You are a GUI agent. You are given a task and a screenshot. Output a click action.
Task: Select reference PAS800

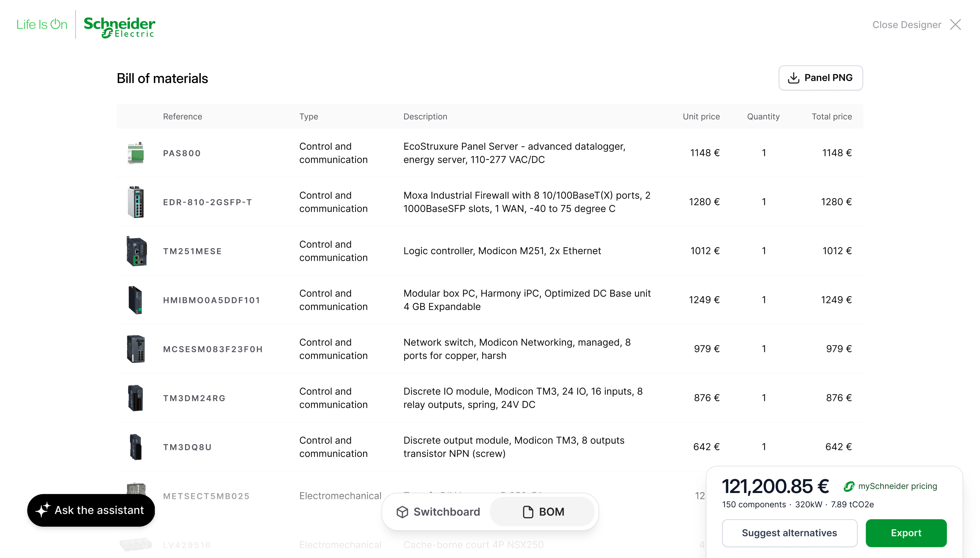tap(182, 153)
